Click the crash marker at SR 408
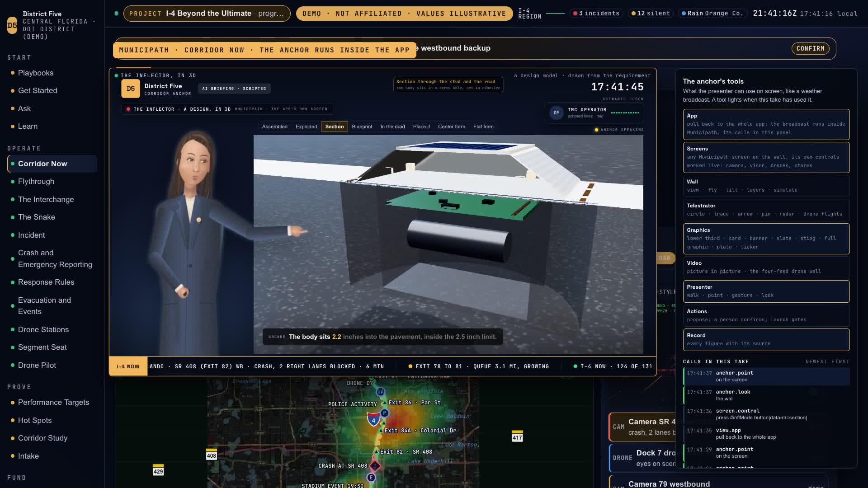Viewport: 868px width, 488px height. [375, 465]
